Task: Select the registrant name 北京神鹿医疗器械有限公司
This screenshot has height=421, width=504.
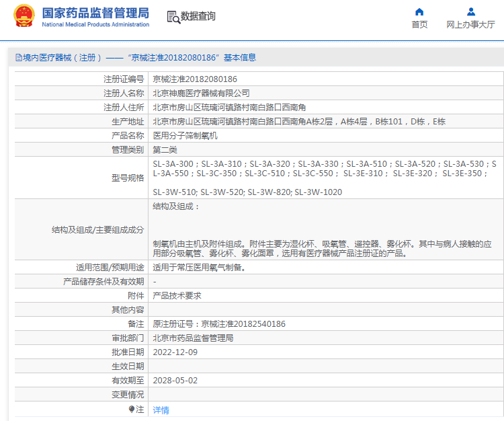Action: pos(201,93)
